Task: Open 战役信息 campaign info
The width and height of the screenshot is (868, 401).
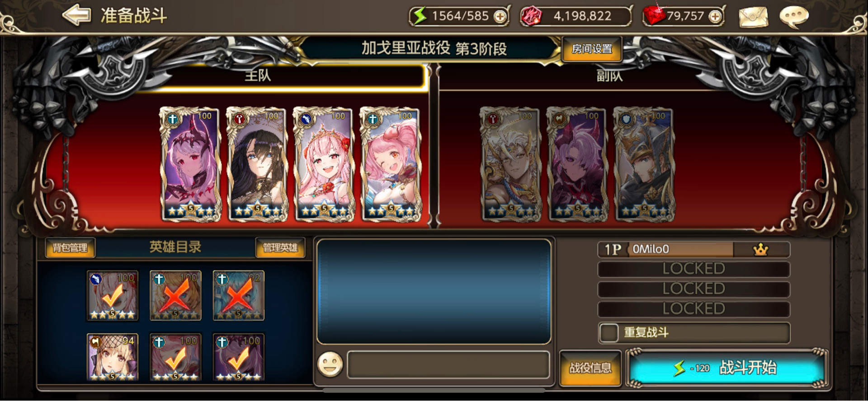Action: pyautogui.click(x=590, y=368)
